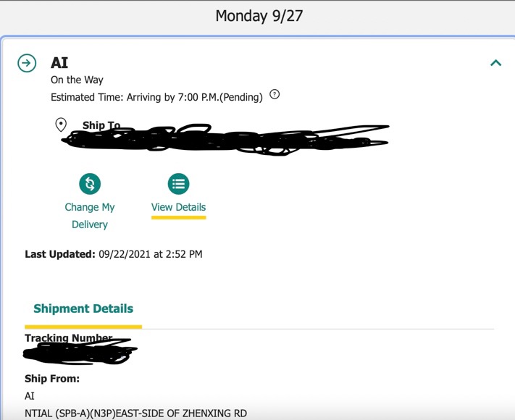Click the circled arrow icon beside AI
Image resolution: width=515 pixels, height=420 pixels.
tap(27, 63)
